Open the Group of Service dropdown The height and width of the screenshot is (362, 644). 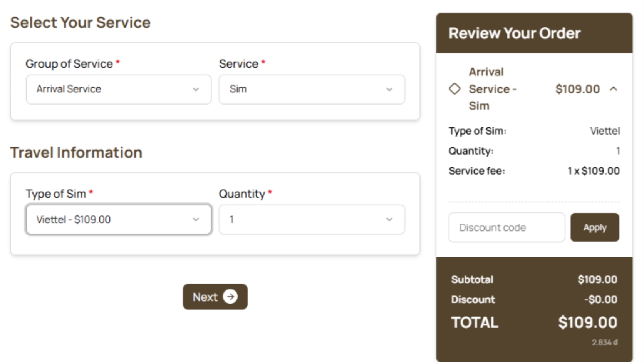click(119, 89)
